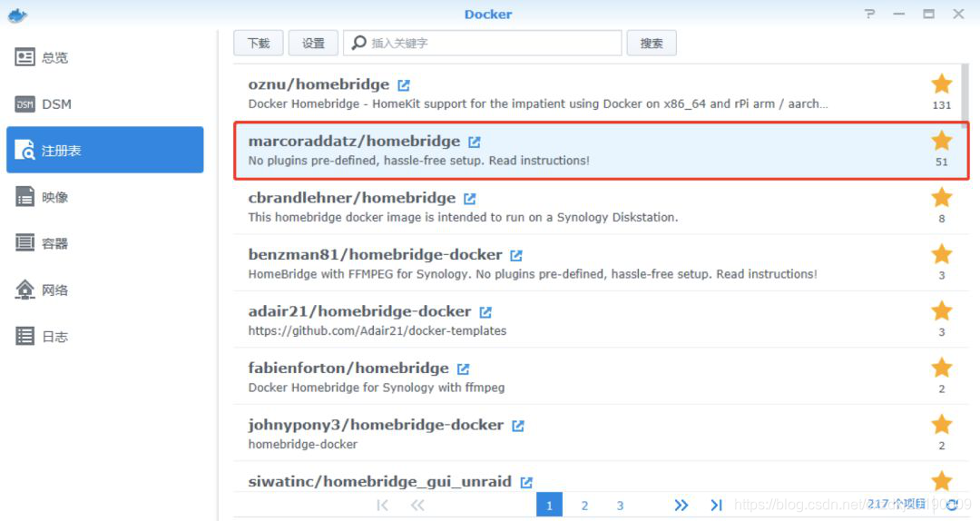980x521 pixels.
Task: Open external link for oznu/homebridge
Action: [x=404, y=85]
